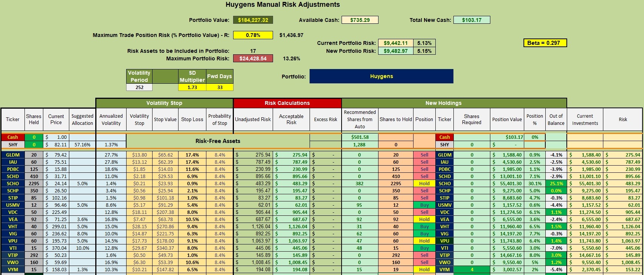This screenshot has width=644, height=275.
Task: Select the Portfolio Value cell $184,227.32
Action: [253, 20]
